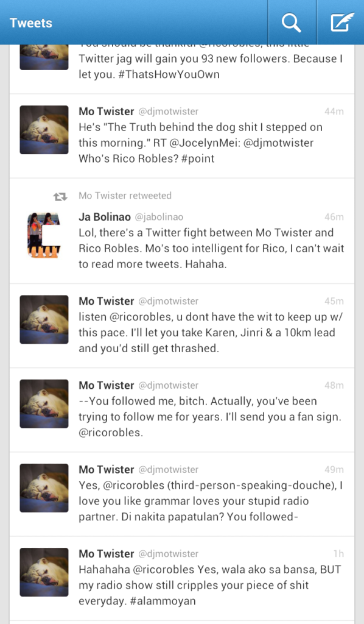
Task: Click the Ja Bolinao display name
Action: pyautogui.click(x=105, y=217)
